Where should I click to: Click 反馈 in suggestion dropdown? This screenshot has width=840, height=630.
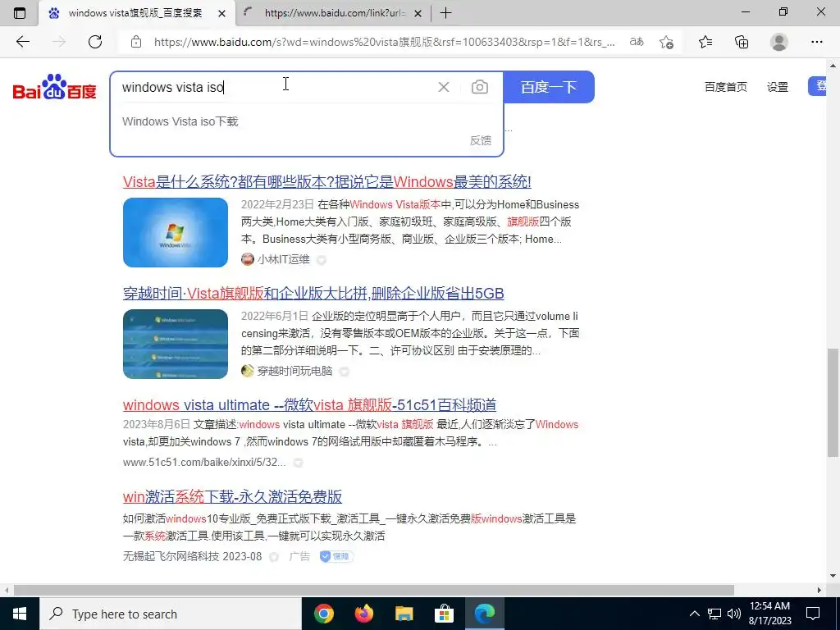[481, 140]
